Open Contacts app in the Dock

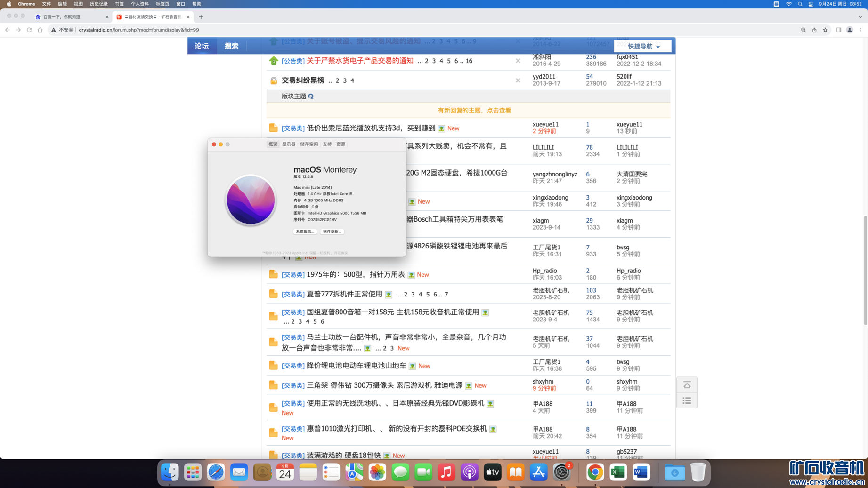click(262, 472)
